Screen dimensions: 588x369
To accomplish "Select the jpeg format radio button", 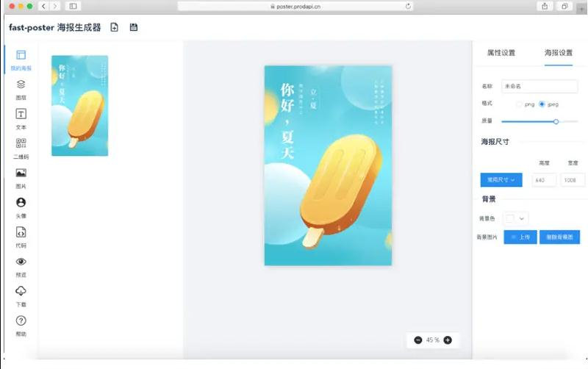I will [x=542, y=104].
